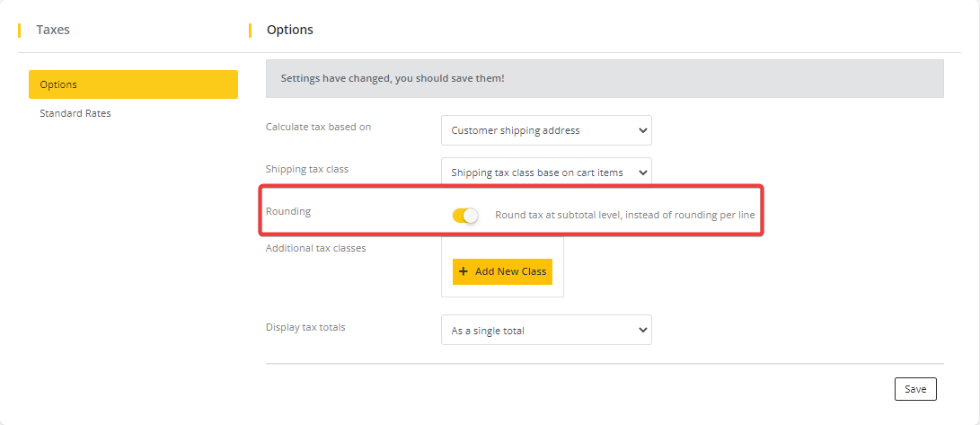Click the Calculate tax based on label
This screenshot has width=980, height=425.
click(x=318, y=127)
